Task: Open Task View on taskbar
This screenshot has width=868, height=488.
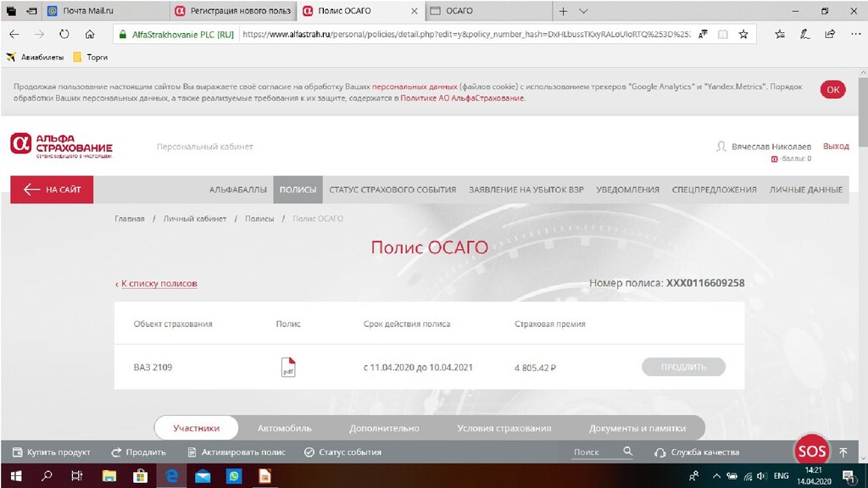Action: pyautogui.click(x=77, y=476)
